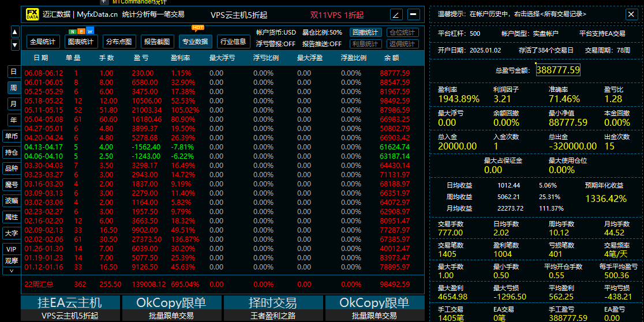Click the 总盈亏金额 value field 388777.59
The width and height of the screenshot is (644, 322).
558,70
